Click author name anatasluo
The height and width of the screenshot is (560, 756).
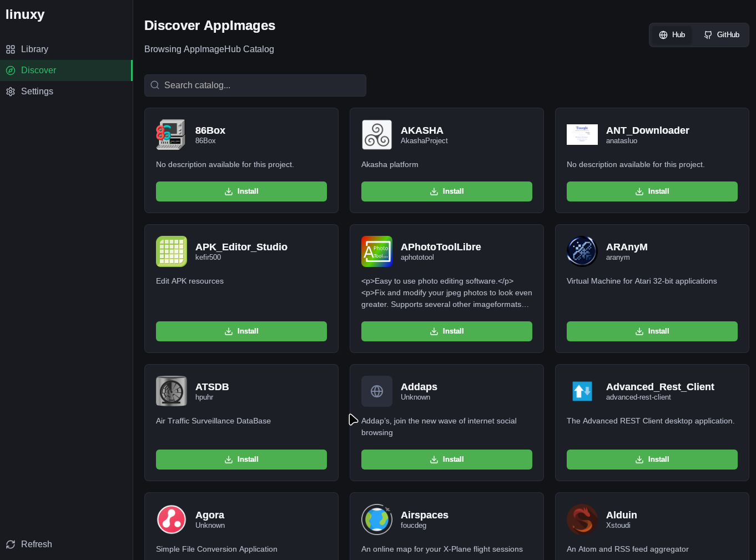622,141
